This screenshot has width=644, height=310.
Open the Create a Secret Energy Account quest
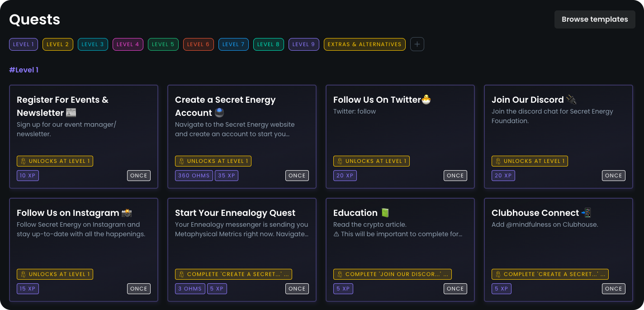pyautogui.click(x=225, y=106)
